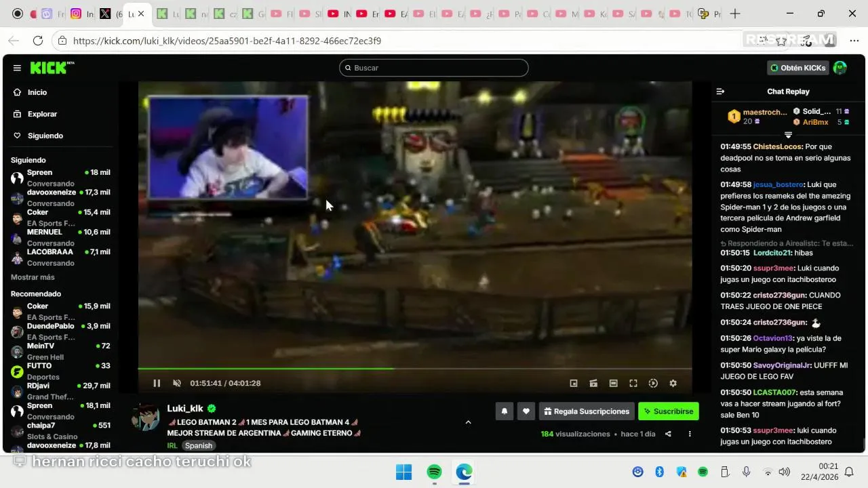Open RDjavi recommended channel
868x488 pixels.
(x=60, y=390)
